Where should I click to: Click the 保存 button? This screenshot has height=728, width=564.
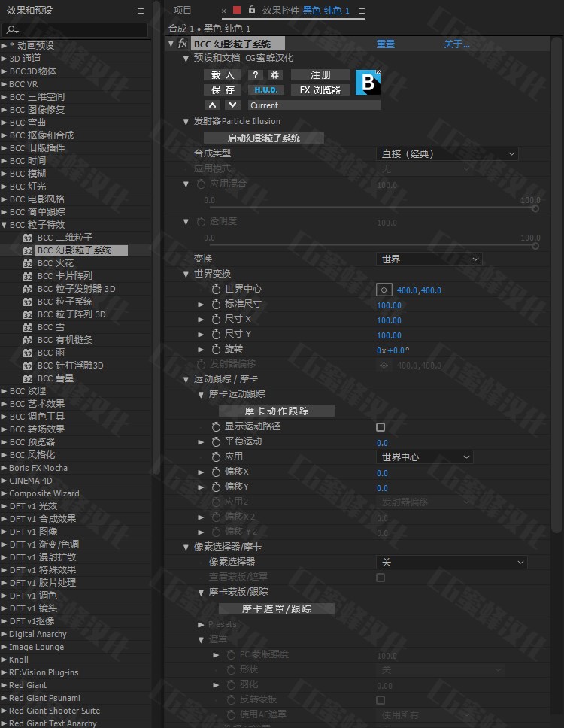(x=223, y=90)
